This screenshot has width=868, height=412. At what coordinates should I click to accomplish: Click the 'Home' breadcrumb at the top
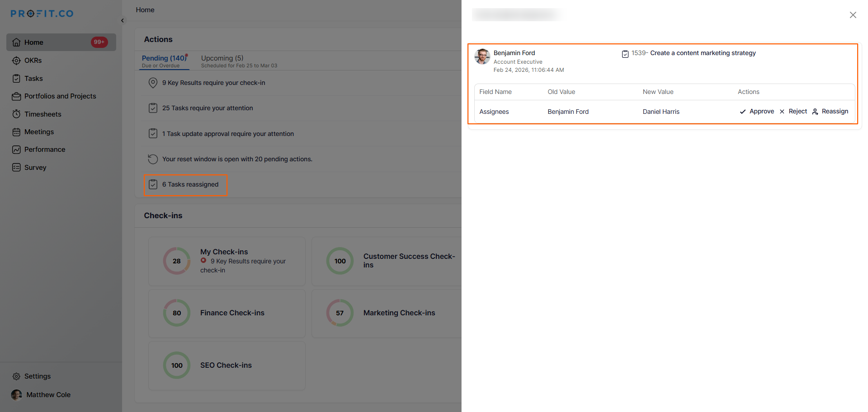[145, 10]
